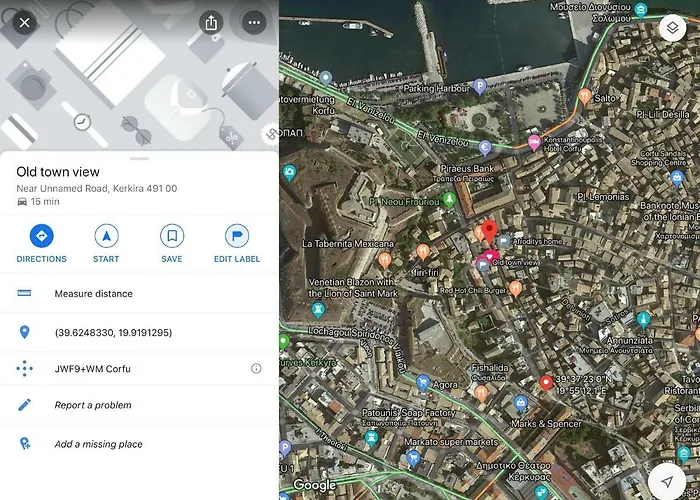Tap the share icon in header
The height and width of the screenshot is (500, 700).
(211, 22)
